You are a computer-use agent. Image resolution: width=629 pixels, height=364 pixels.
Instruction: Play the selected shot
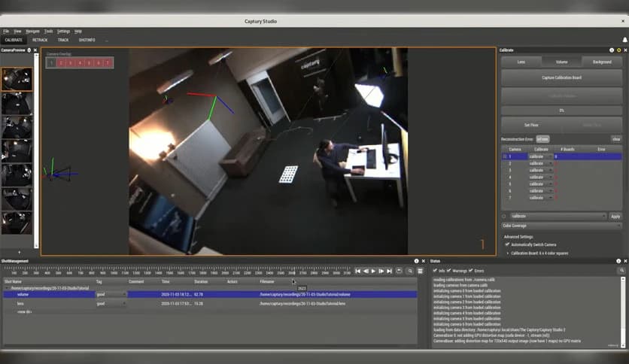pyautogui.click(x=373, y=271)
